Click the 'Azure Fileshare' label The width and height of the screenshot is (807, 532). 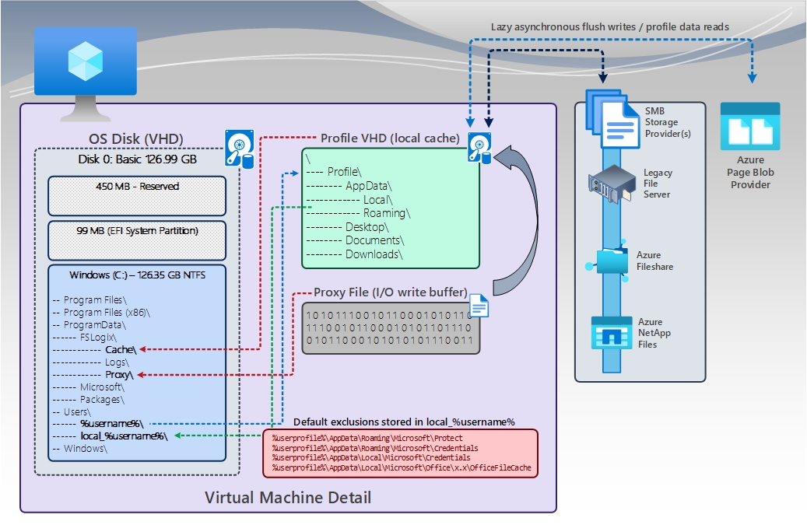pyautogui.click(x=654, y=261)
